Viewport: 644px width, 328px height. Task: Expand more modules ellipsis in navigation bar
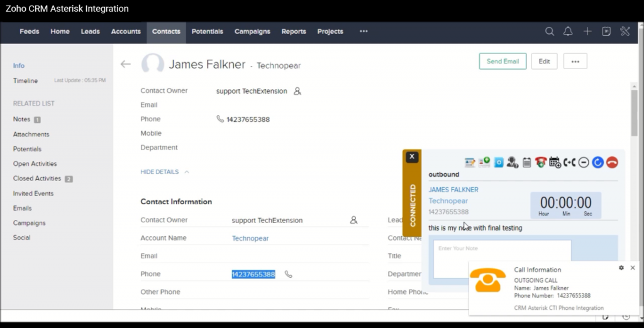[x=364, y=31]
